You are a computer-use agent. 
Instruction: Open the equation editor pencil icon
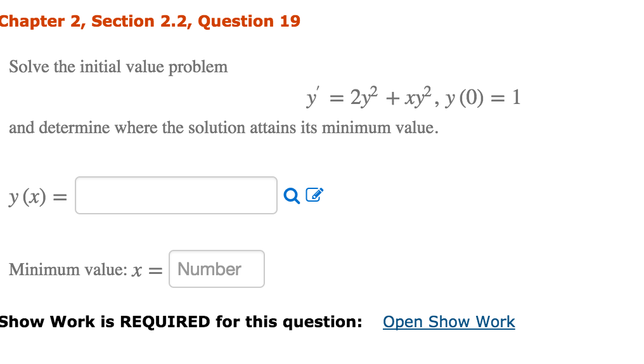pyautogui.click(x=314, y=195)
